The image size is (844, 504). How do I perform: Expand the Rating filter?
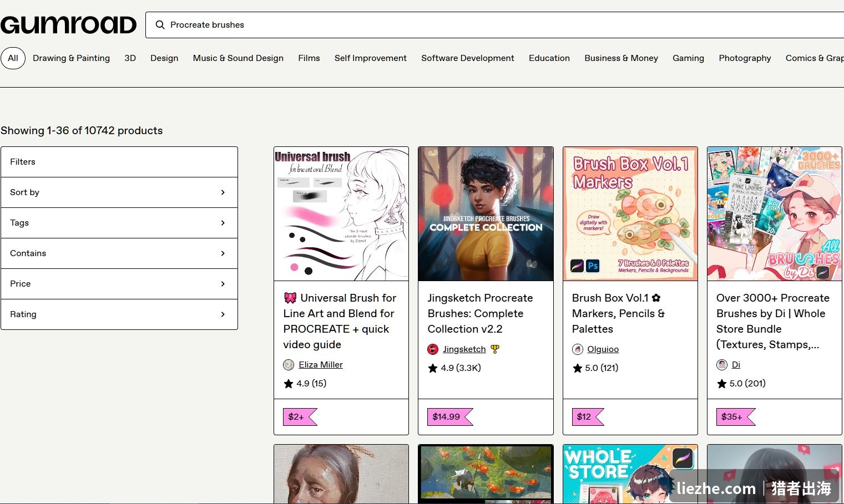click(x=119, y=314)
